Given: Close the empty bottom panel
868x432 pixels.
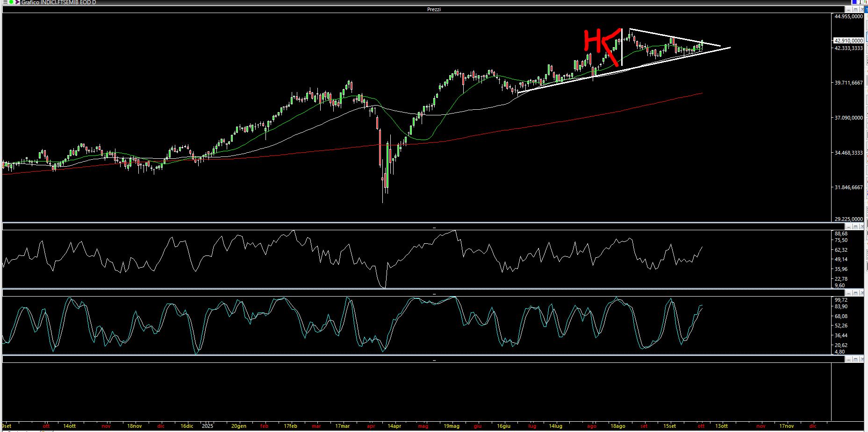Looking at the screenshot, I should pos(861,359).
